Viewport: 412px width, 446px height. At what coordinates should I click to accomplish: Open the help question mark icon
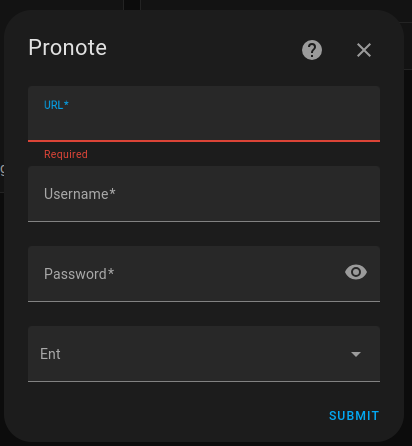click(312, 50)
